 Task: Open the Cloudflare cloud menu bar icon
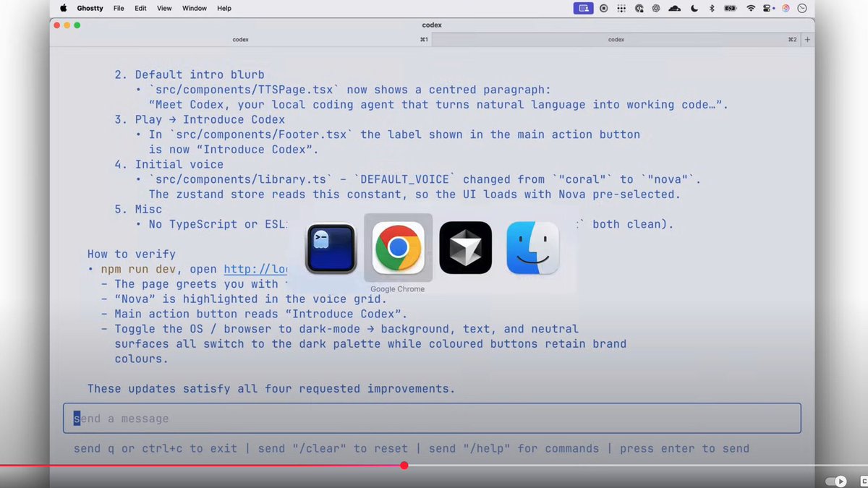click(x=674, y=8)
